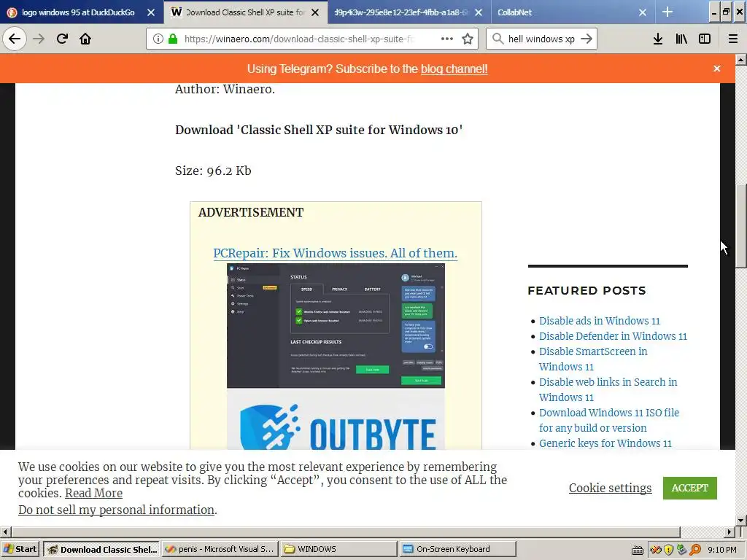Open the Library icon

pyautogui.click(x=681, y=39)
